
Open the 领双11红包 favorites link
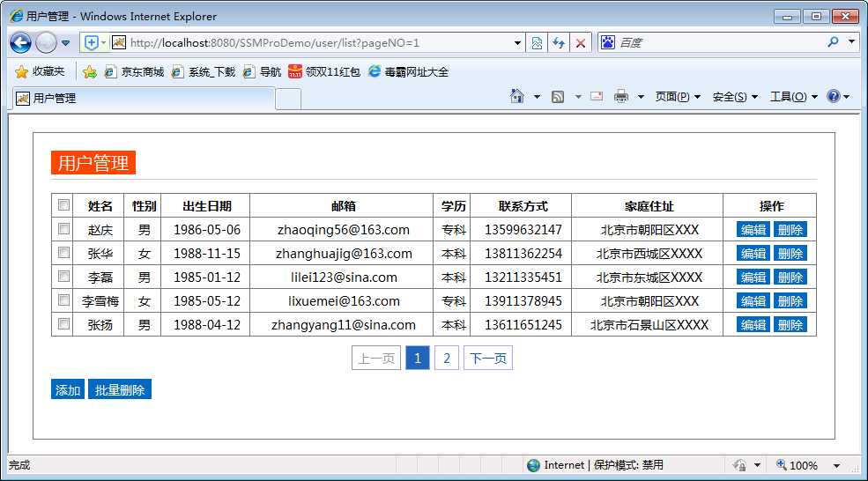tap(324, 72)
